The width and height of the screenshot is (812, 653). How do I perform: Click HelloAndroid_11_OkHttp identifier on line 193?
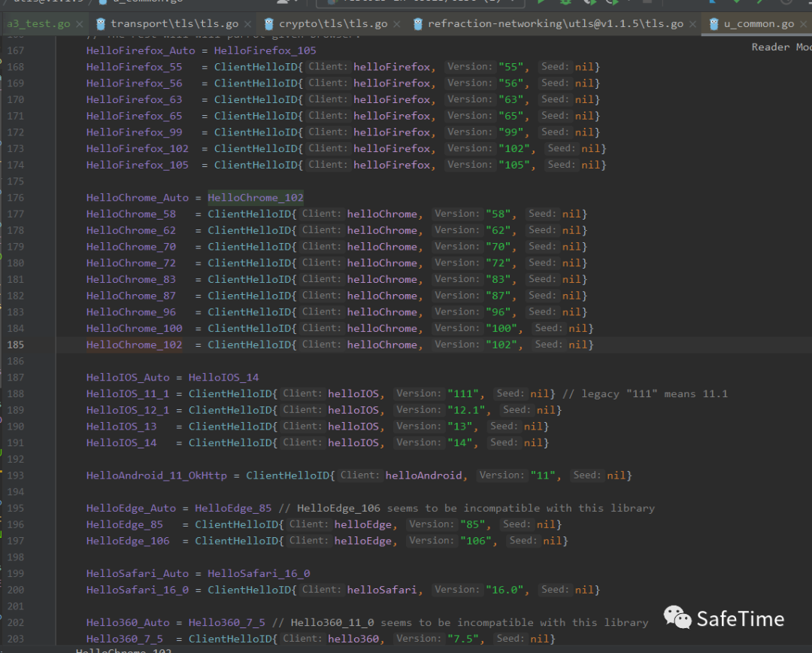click(158, 475)
